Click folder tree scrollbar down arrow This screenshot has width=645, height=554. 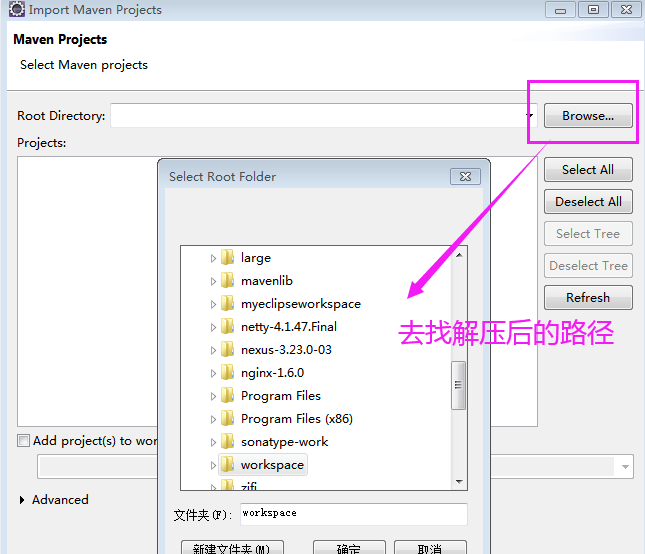point(459,481)
